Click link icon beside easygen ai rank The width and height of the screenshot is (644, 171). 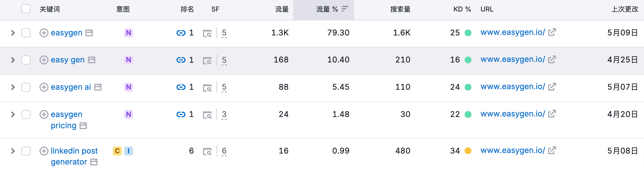(181, 87)
